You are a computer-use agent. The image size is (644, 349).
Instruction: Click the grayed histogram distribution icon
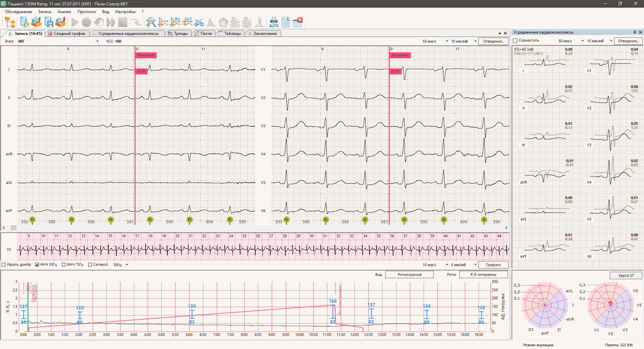[211, 22]
